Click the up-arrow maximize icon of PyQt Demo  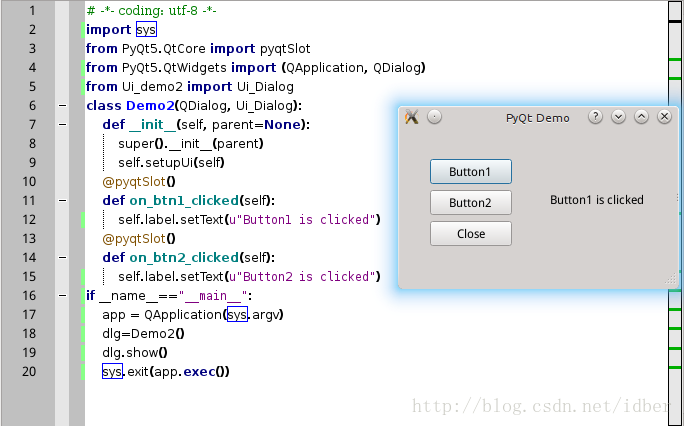641,117
